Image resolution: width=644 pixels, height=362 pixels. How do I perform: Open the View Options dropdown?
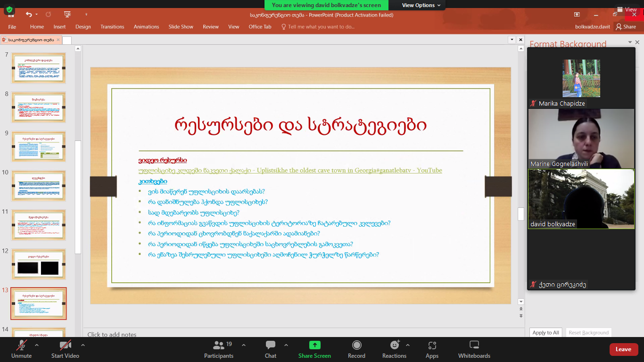421,5
